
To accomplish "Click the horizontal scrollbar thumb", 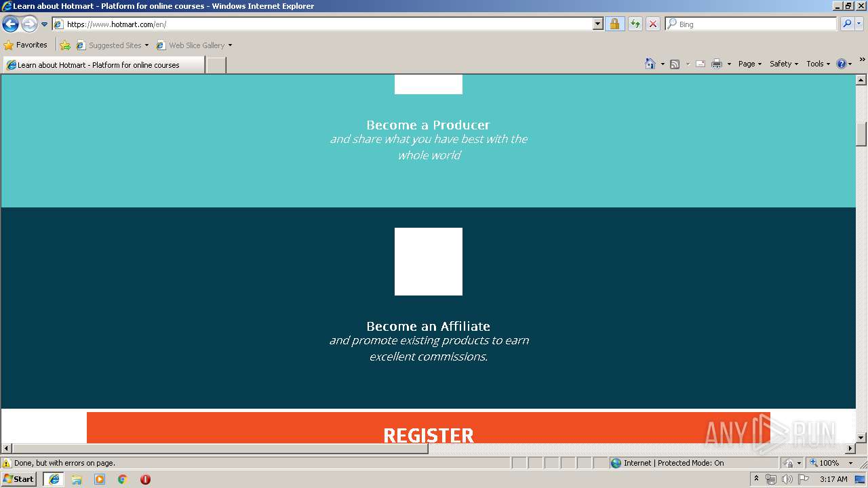I will [220, 449].
